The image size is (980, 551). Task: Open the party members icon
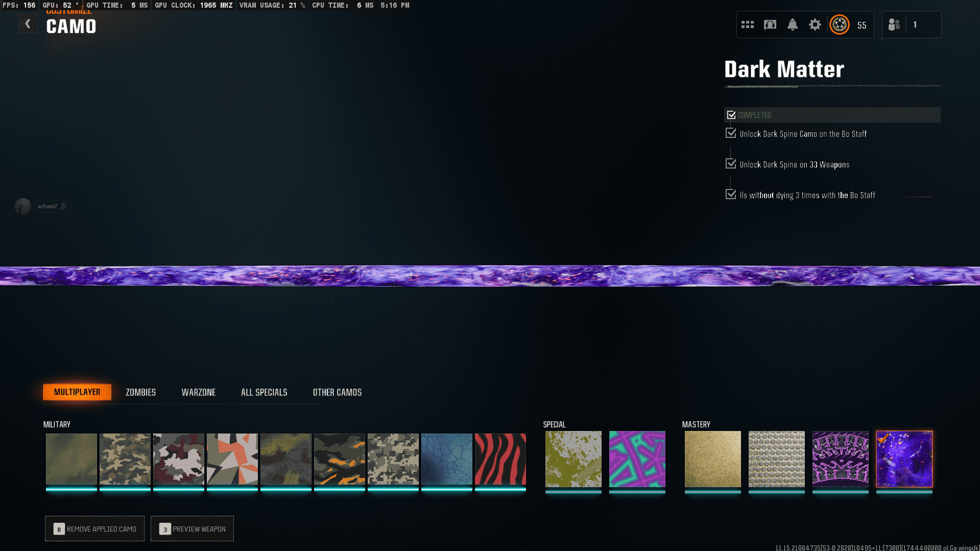(x=894, y=25)
